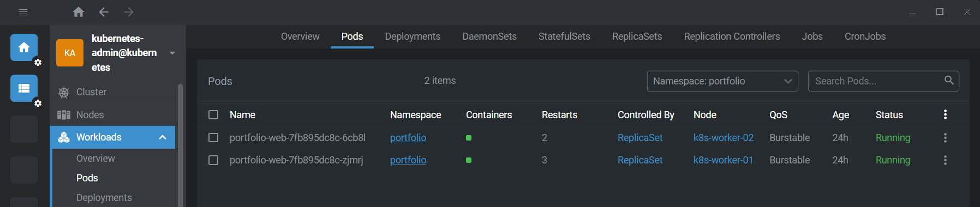
Task: Switch to the ReplicaSets tab
Action: click(637, 36)
